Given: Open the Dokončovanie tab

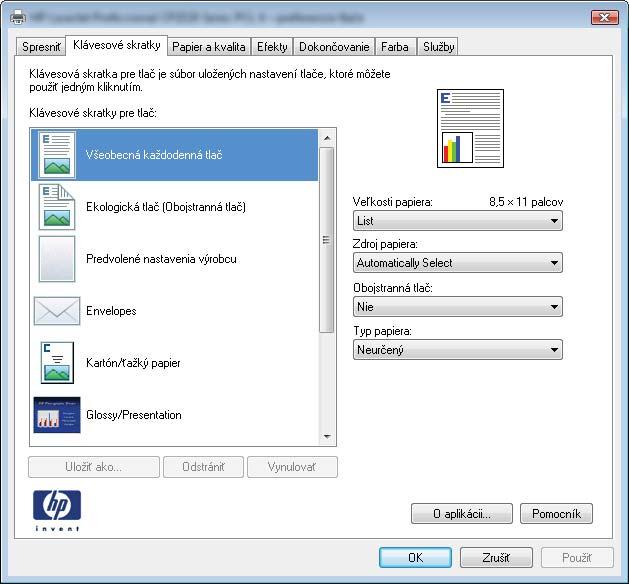Looking at the screenshot, I should click(x=334, y=47).
